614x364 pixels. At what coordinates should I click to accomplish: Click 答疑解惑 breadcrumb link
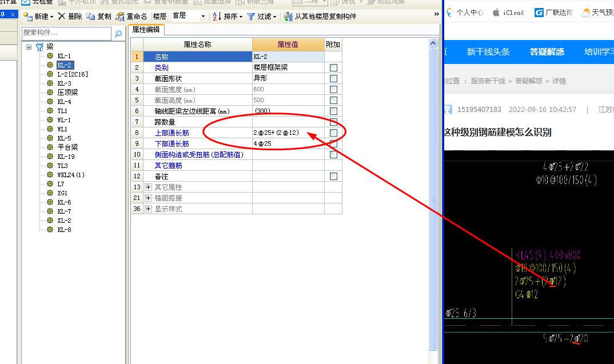pos(529,81)
